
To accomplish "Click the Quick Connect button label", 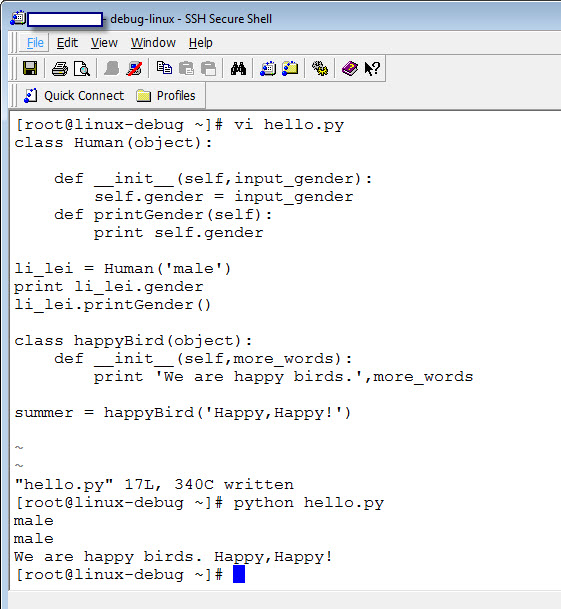I will (x=84, y=96).
